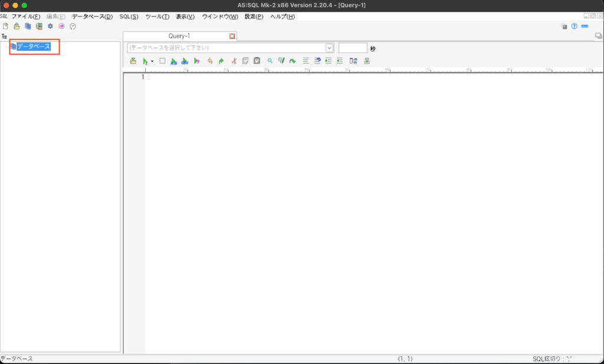This screenshot has height=364, width=604.
Task: Click the run SQL green arrow icon
Action: click(x=145, y=61)
